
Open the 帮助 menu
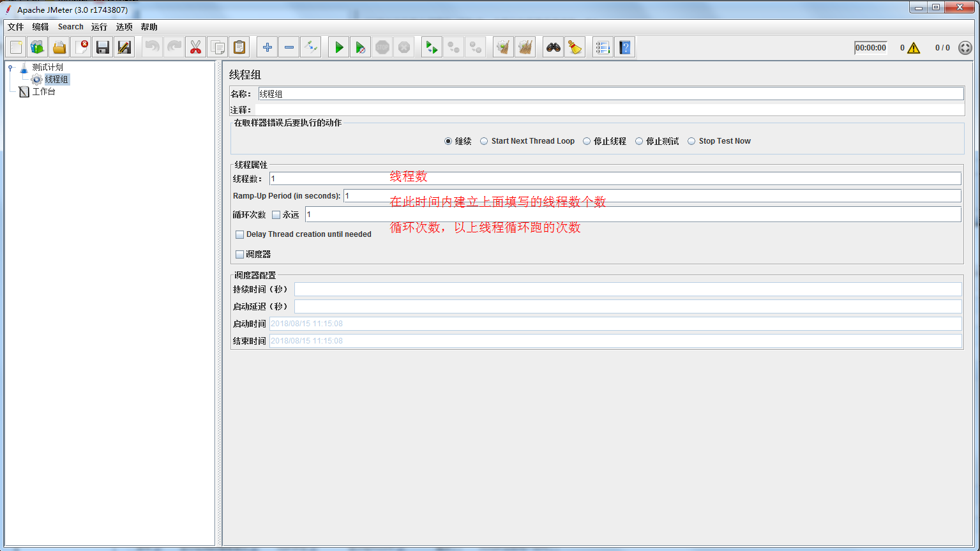[149, 27]
